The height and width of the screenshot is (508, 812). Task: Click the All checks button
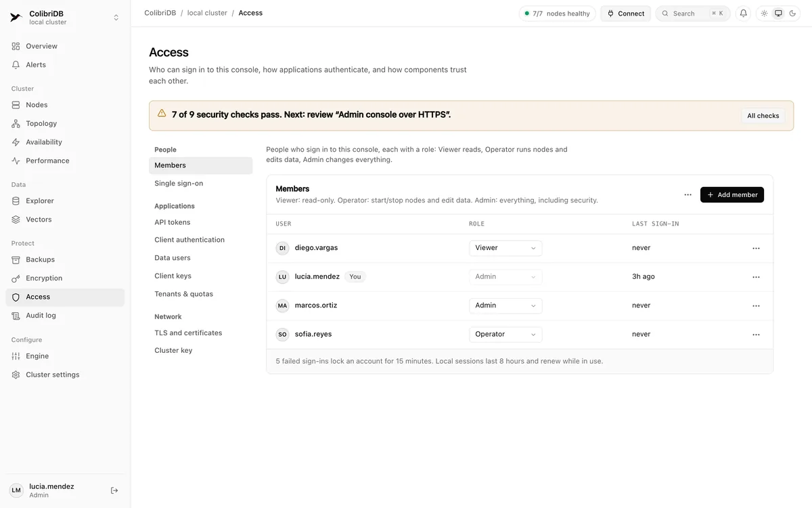click(763, 116)
